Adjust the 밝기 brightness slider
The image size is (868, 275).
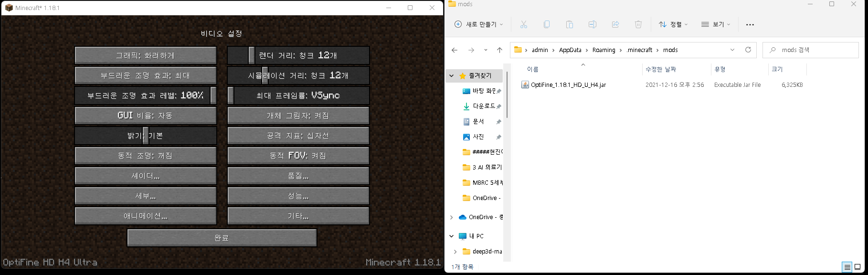coord(146,136)
